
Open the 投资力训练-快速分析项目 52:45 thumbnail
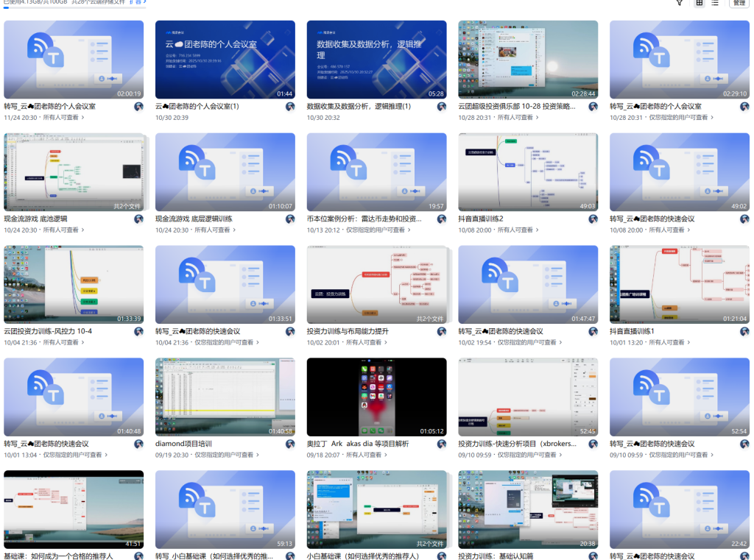point(528,397)
